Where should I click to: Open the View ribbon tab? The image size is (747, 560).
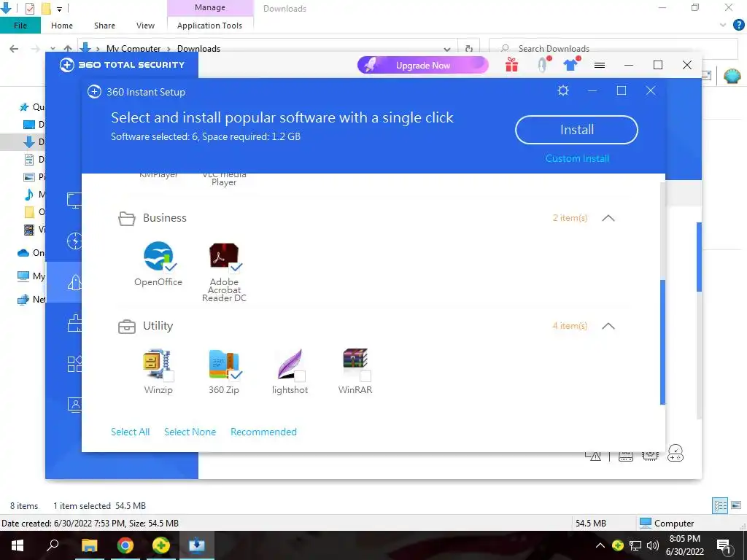point(145,26)
